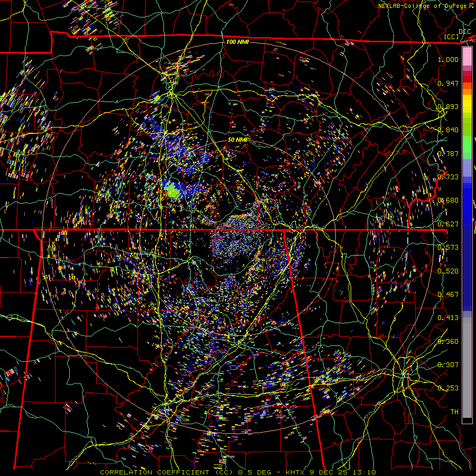Pick the red segment of the color bar

[x=467, y=79]
